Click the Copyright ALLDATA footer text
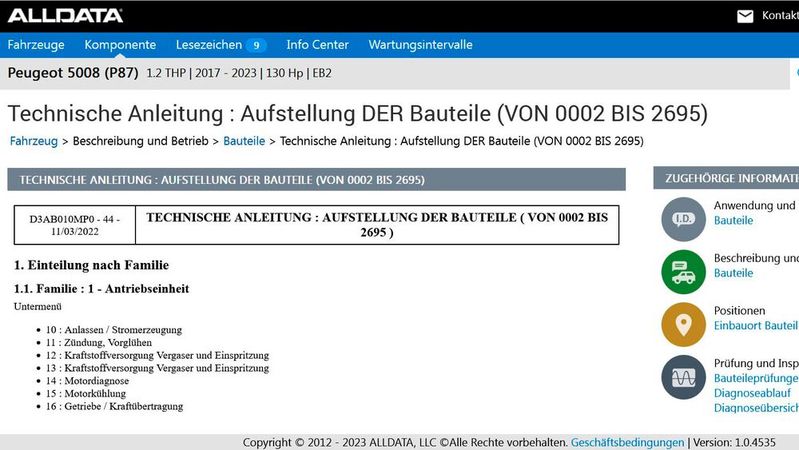799x450 pixels. pyautogui.click(x=405, y=442)
